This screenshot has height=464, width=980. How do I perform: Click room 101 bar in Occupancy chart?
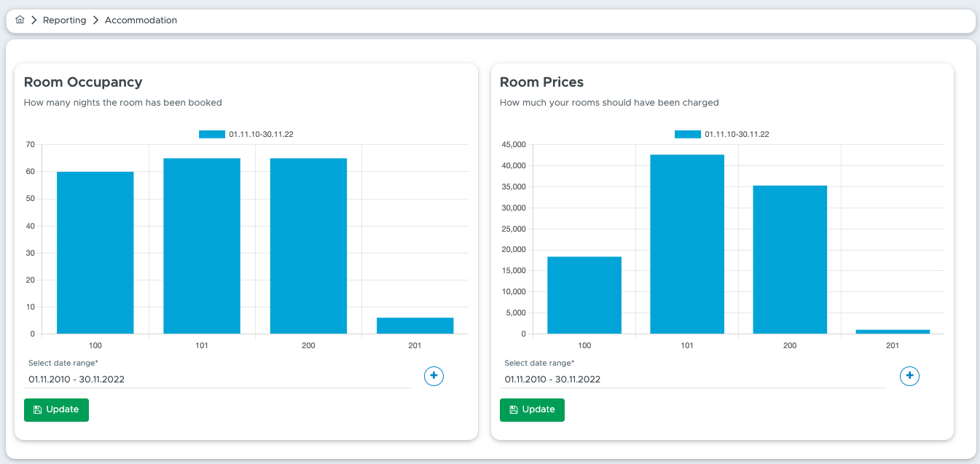click(x=202, y=246)
